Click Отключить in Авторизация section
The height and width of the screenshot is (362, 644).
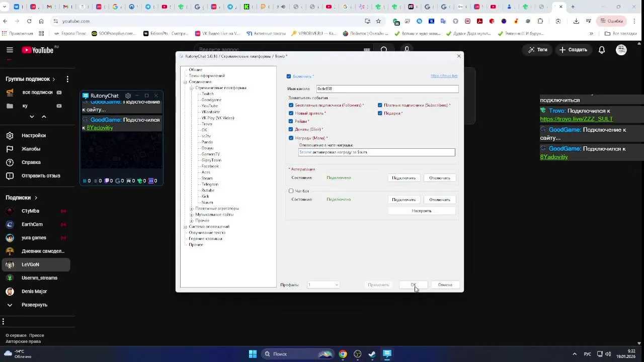440,178
